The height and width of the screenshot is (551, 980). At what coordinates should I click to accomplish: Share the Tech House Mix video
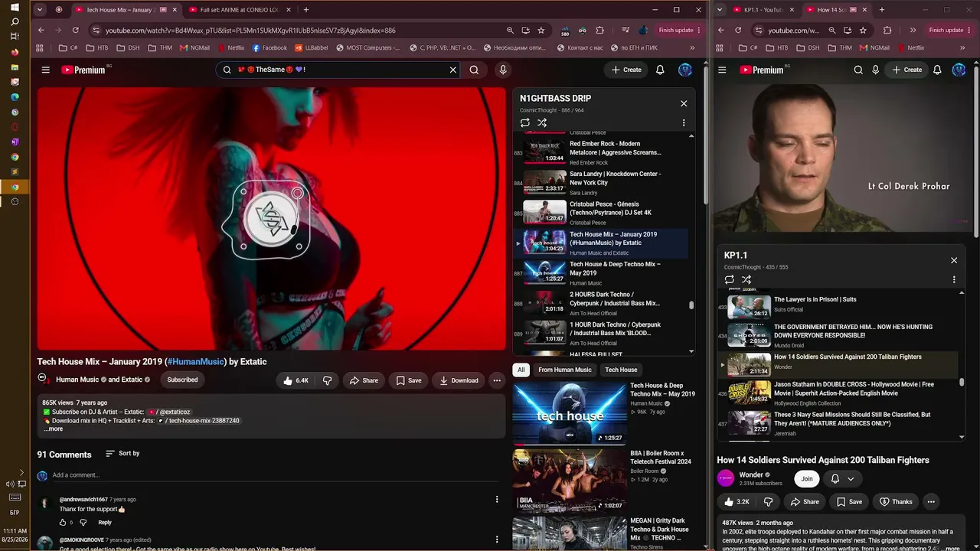[364, 380]
